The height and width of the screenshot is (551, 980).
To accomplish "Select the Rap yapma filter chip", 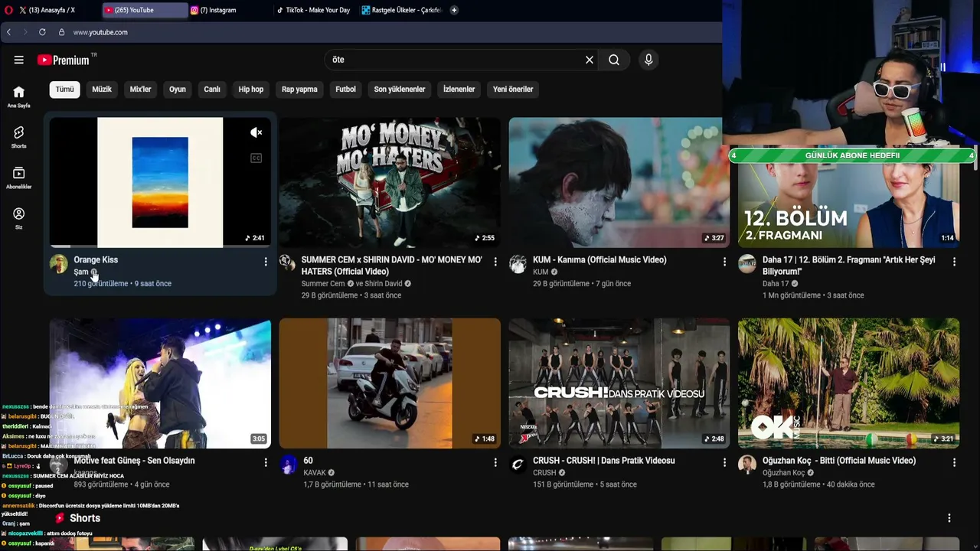I will pyautogui.click(x=299, y=90).
